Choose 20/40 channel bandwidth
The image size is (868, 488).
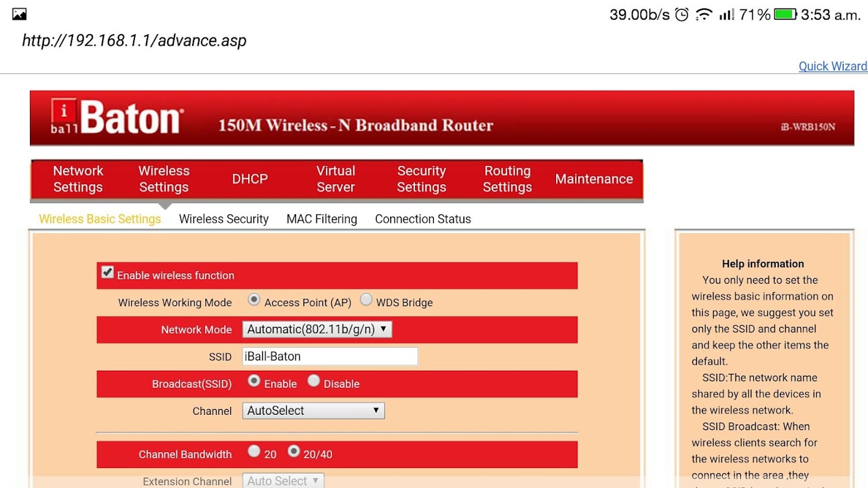294,451
